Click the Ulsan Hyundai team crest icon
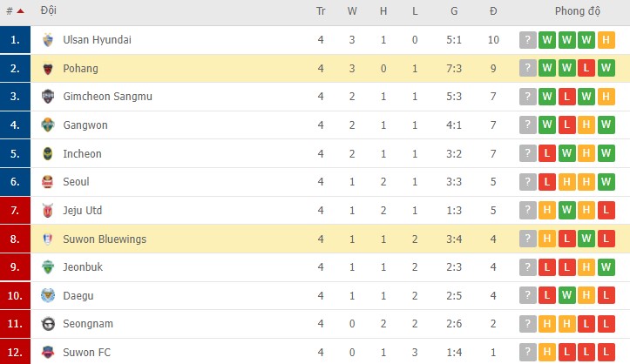This screenshot has width=630, height=364. 48,40
